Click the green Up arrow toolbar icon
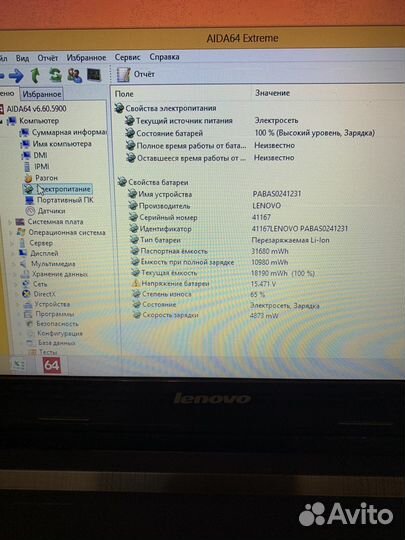 35,75
